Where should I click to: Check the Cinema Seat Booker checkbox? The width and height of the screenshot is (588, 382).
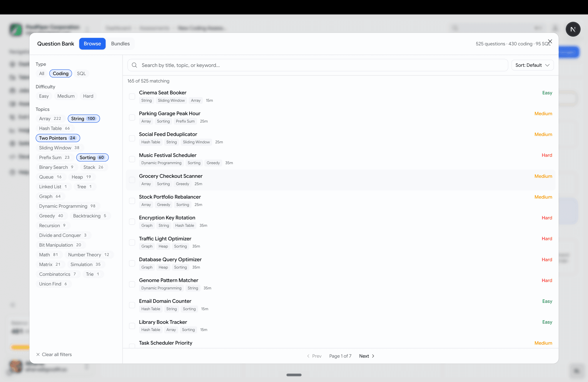click(x=132, y=96)
